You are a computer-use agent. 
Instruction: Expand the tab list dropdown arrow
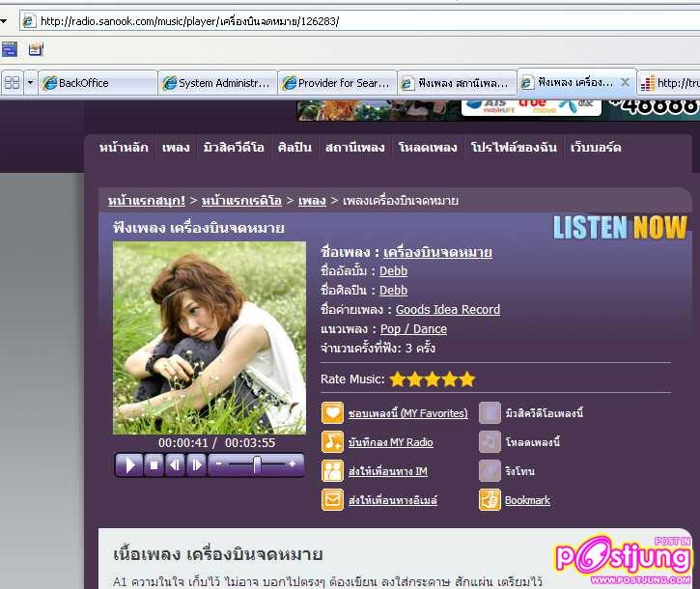tap(30, 83)
